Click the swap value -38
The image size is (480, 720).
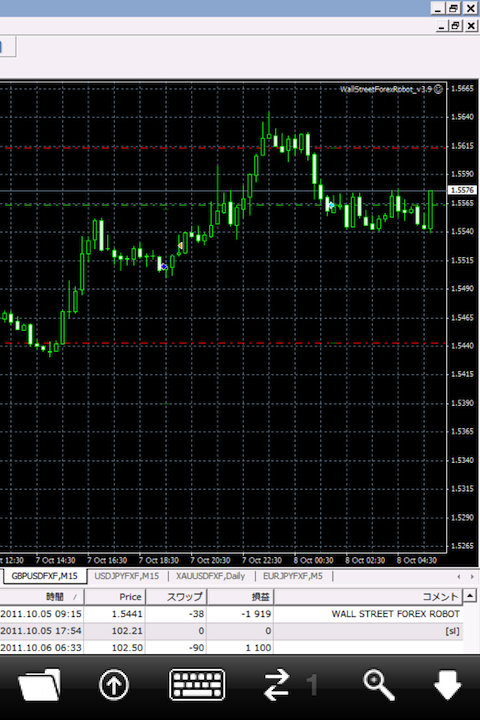click(196, 614)
